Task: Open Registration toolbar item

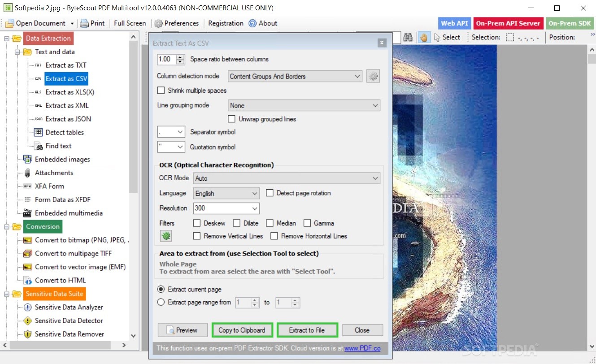Action: click(226, 23)
